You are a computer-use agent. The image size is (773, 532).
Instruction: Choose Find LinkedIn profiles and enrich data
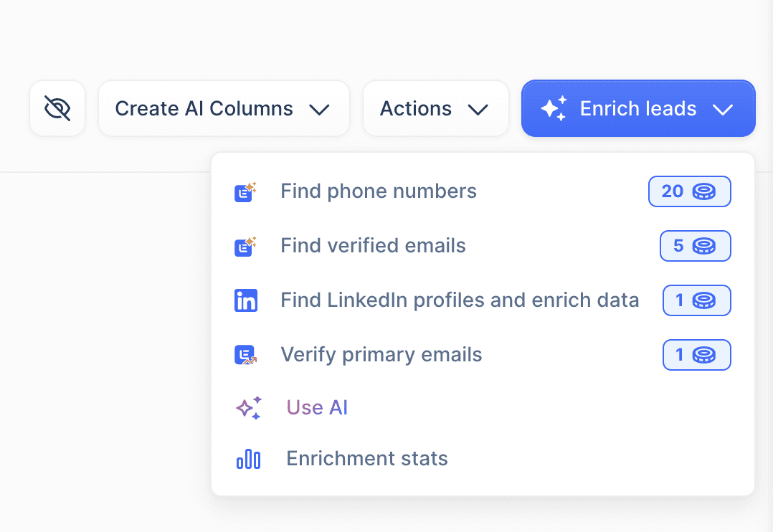pyautogui.click(x=459, y=300)
